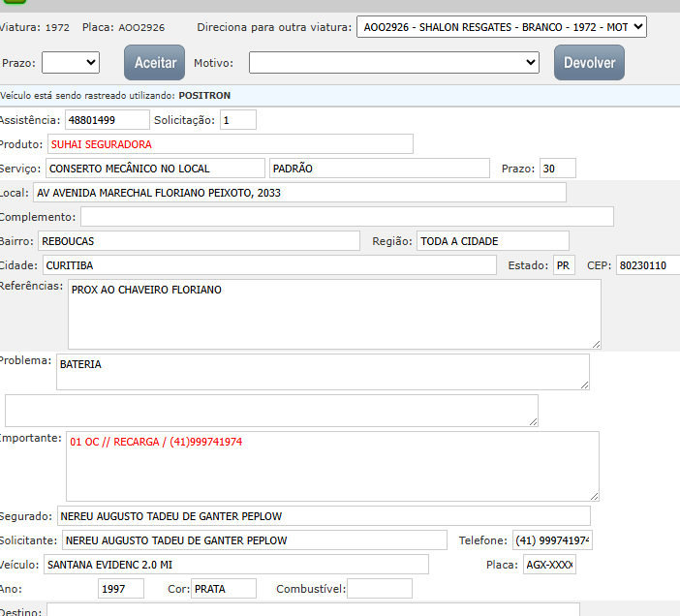Screen dimensions: 680x616
Task: Click the empty Combustível field
Action: click(379, 589)
